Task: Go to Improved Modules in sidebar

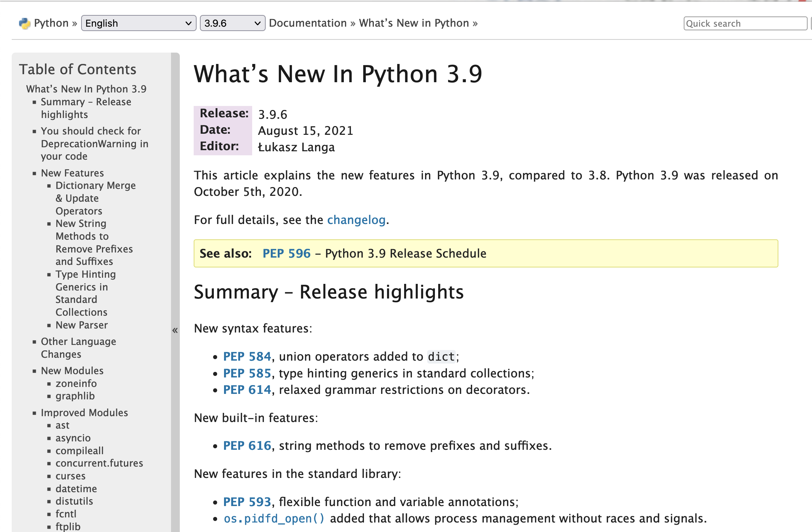Action: [84, 413]
